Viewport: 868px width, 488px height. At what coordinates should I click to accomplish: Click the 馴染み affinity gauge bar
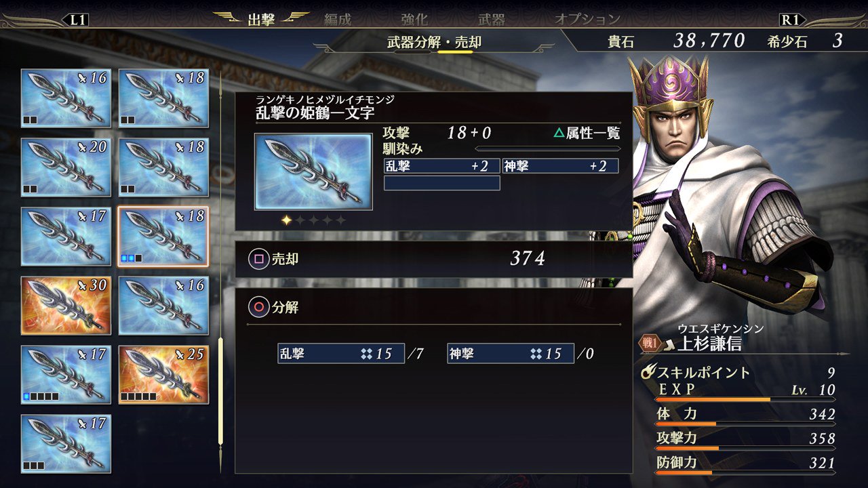pyautogui.click(x=548, y=149)
